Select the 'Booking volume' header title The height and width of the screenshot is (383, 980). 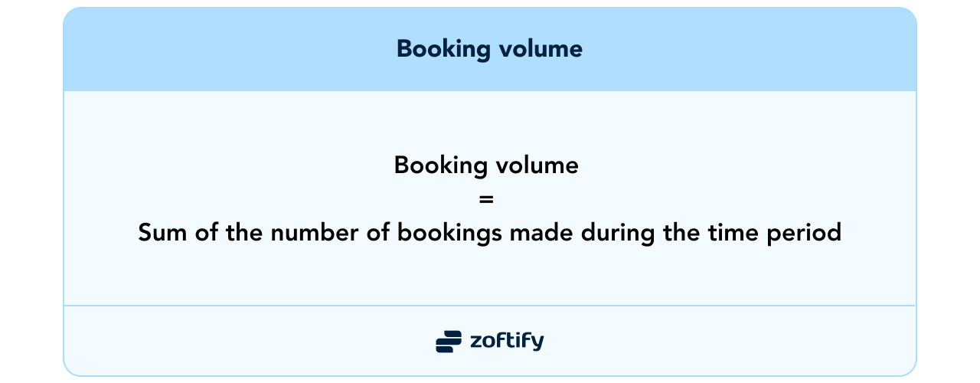click(x=489, y=49)
